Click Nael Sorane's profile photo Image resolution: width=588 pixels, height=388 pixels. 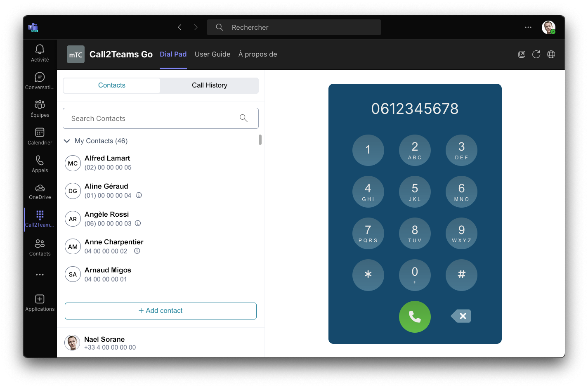click(72, 343)
